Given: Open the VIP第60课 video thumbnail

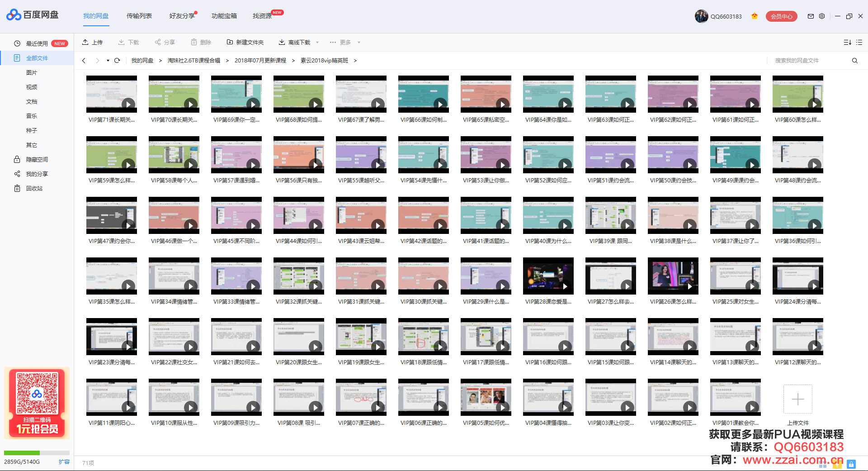Looking at the screenshot, I should pyautogui.click(x=798, y=94).
